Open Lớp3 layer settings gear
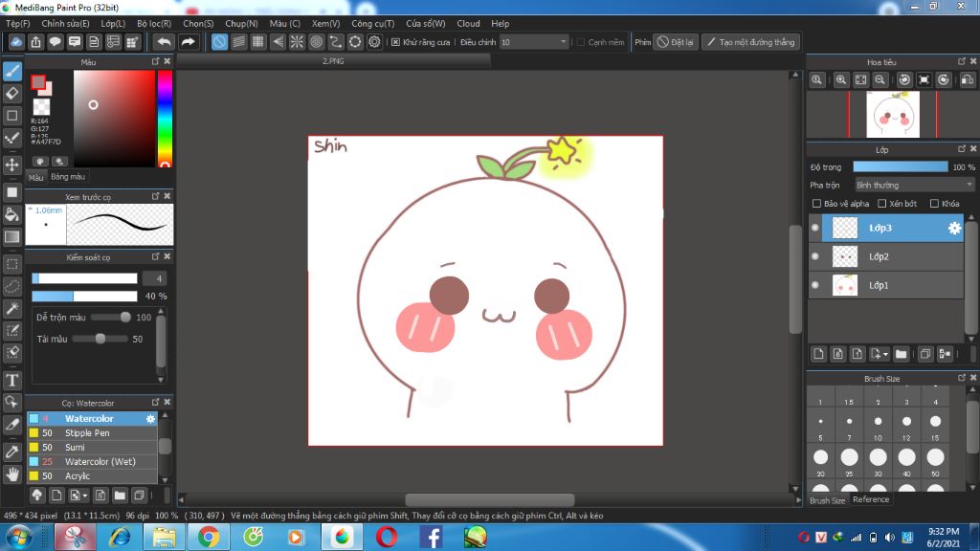Viewport: 980px width, 551px height. (x=954, y=228)
